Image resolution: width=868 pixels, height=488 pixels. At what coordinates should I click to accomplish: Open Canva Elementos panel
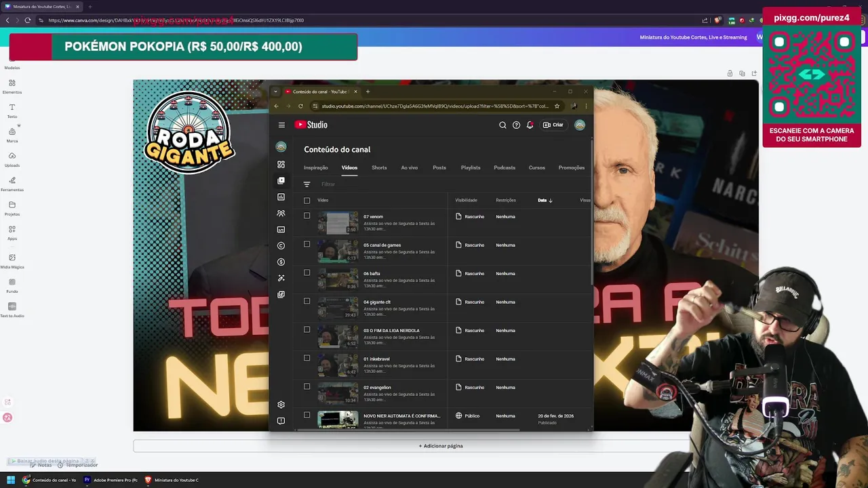point(12,86)
